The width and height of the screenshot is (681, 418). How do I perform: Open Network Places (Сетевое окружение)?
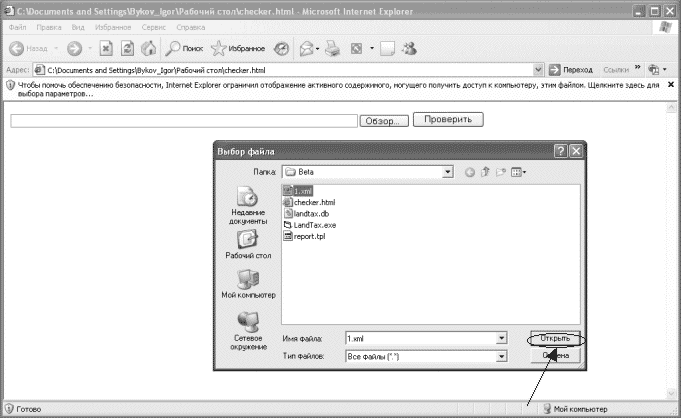tap(247, 330)
